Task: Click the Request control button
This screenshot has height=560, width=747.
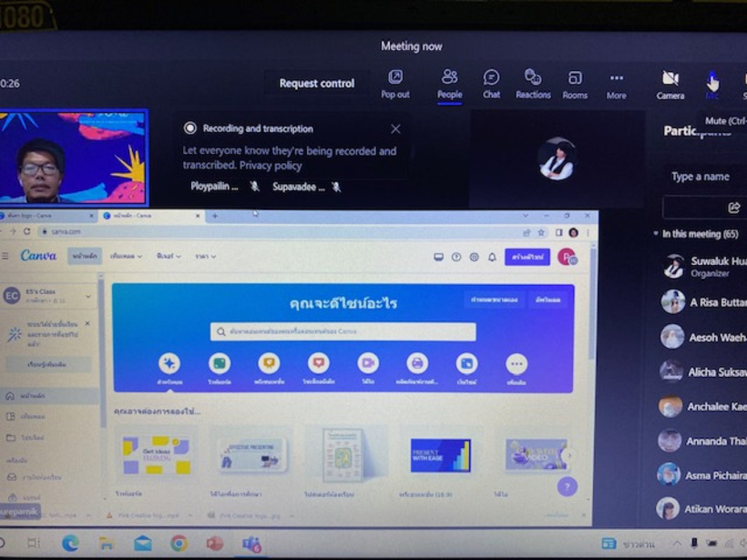Action: point(316,84)
